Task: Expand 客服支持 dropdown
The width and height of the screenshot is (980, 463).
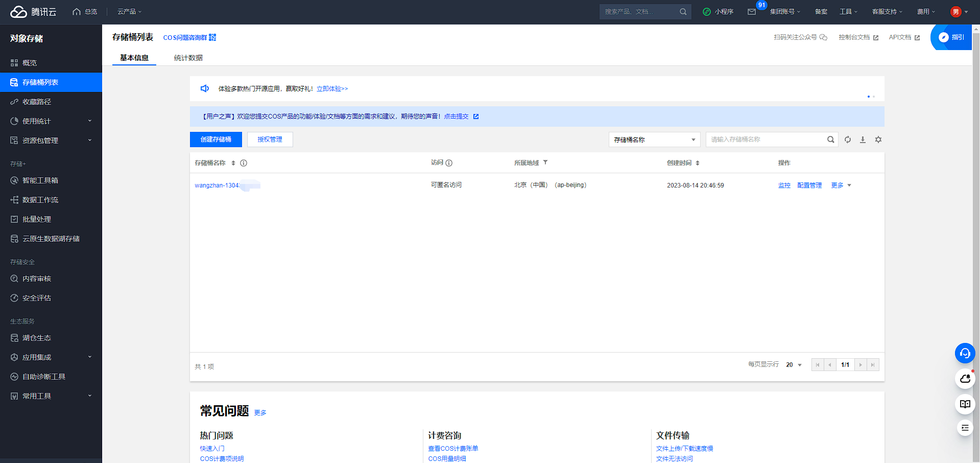Action: click(x=887, y=12)
